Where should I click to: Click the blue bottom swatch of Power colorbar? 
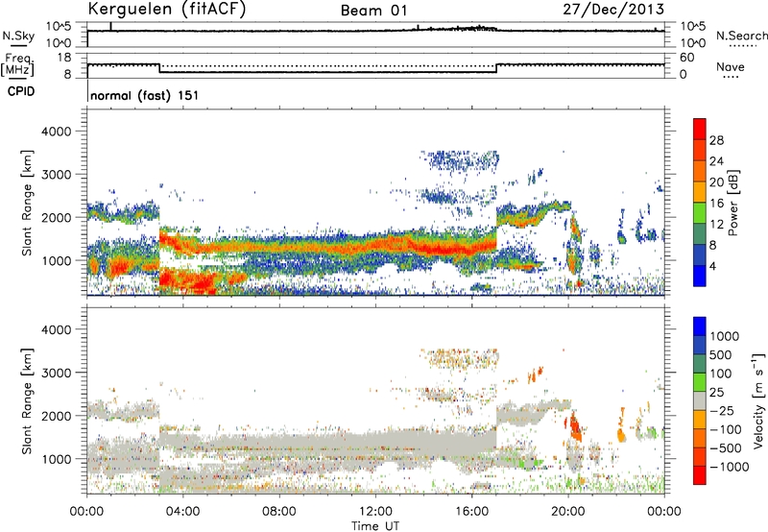pyautogui.click(x=700, y=276)
